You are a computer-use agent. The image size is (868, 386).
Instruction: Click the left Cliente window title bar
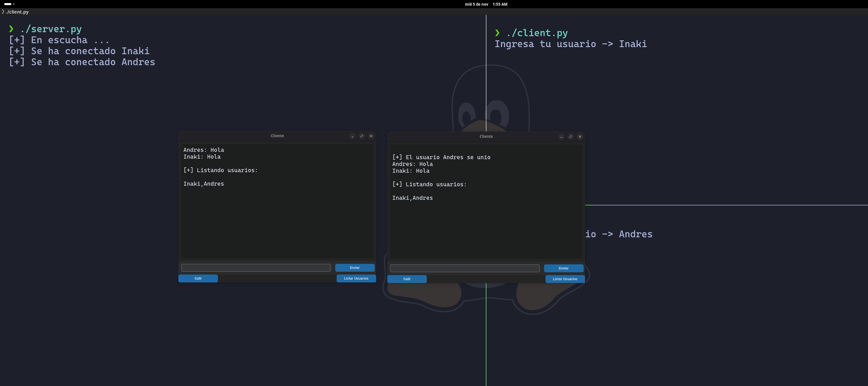pos(277,136)
